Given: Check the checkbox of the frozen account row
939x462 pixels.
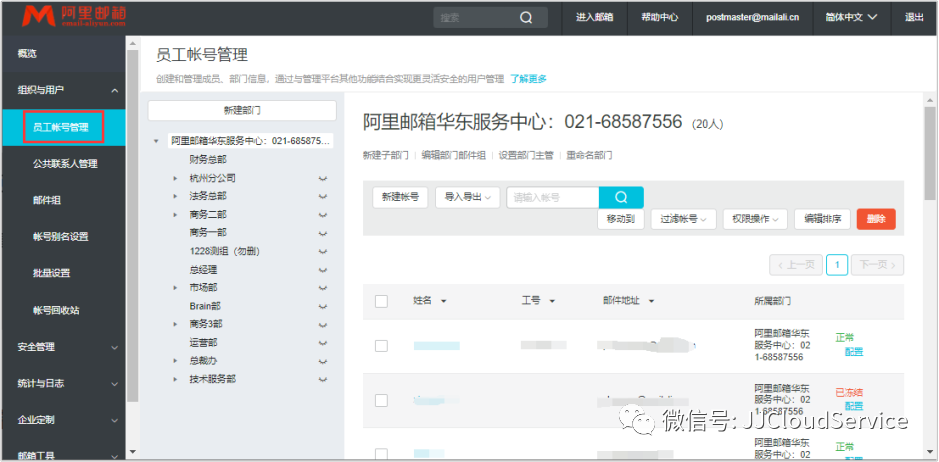Looking at the screenshot, I should 381,400.
